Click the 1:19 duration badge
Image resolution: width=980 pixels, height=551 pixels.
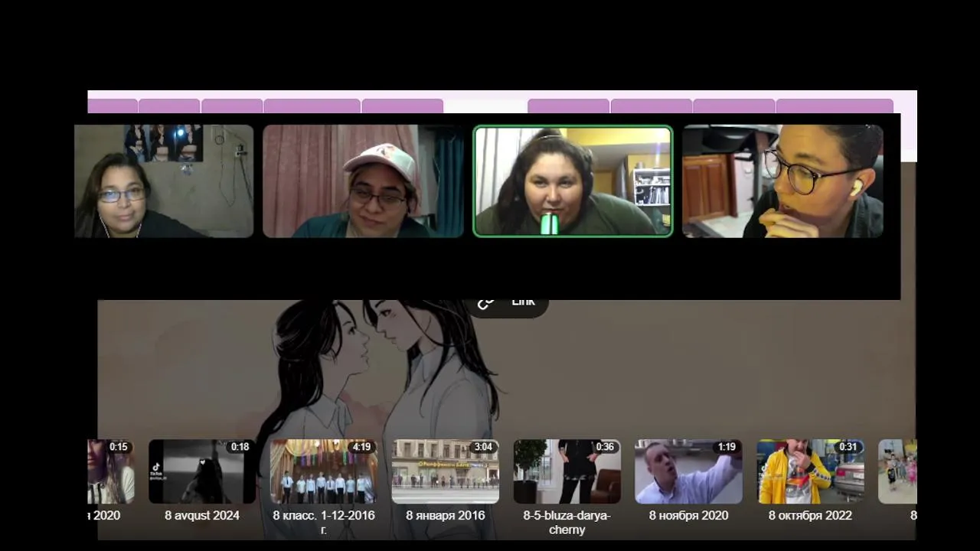pos(727,447)
